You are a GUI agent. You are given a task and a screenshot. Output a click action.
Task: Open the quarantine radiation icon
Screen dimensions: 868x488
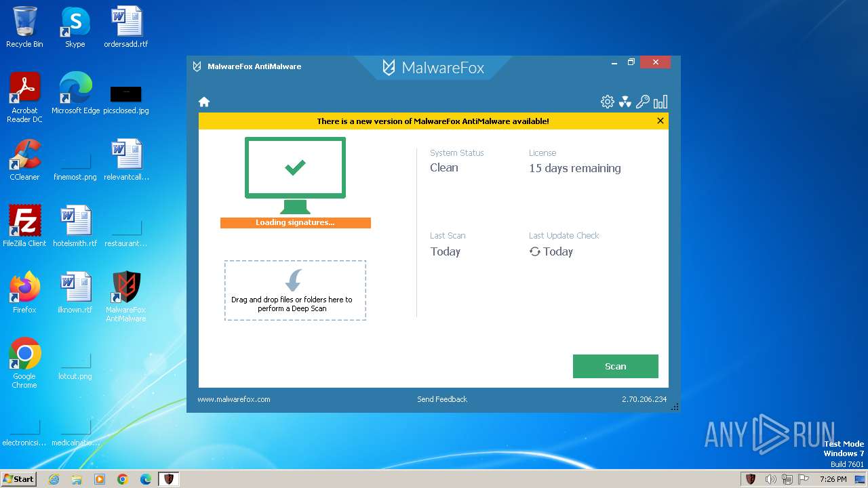625,102
